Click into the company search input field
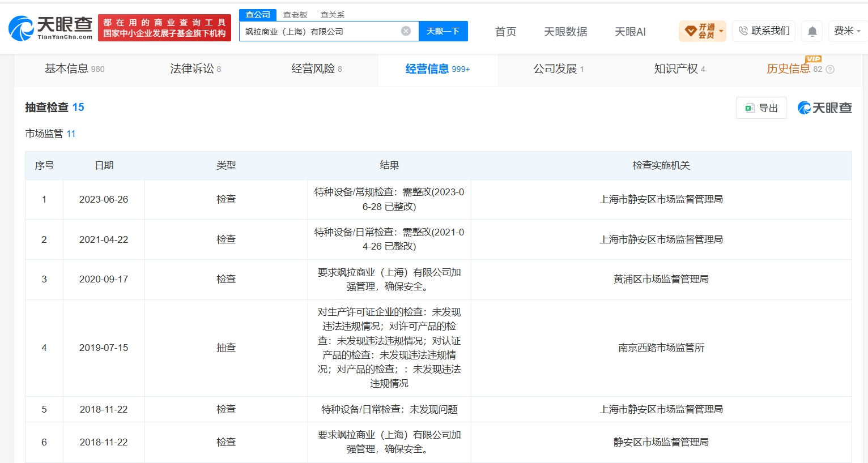 tap(321, 31)
